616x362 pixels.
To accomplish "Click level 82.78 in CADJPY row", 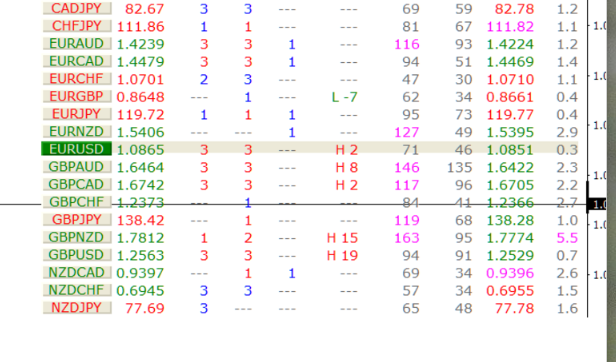I will [x=515, y=9].
